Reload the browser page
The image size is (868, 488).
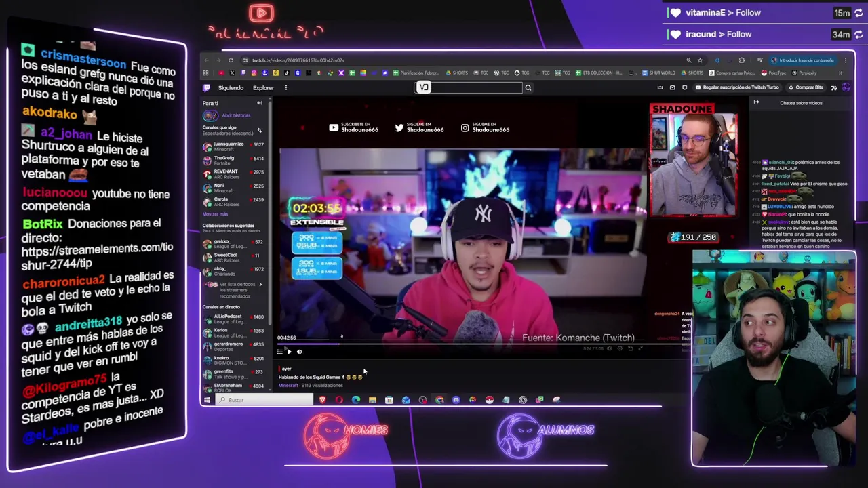[231, 60]
